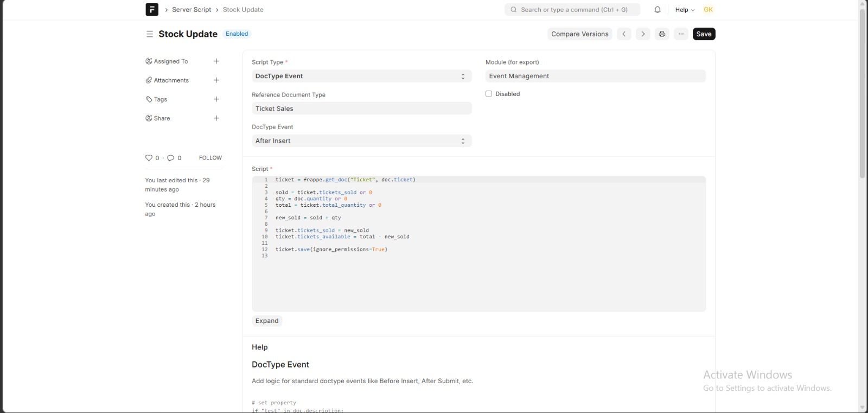Check the Disabled checkbox
This screenshot has width=868, height=413.
pos(489,94)
